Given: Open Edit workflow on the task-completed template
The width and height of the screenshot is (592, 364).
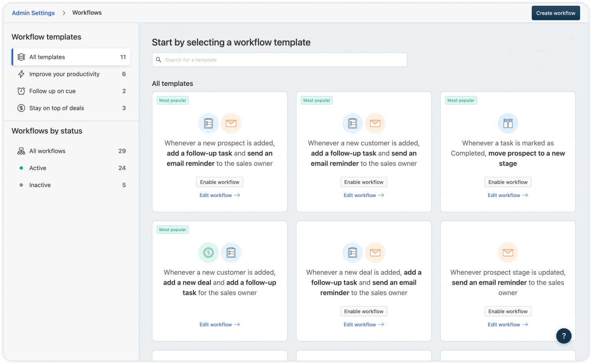Looking at the screenshot, I should click(508, 195).
